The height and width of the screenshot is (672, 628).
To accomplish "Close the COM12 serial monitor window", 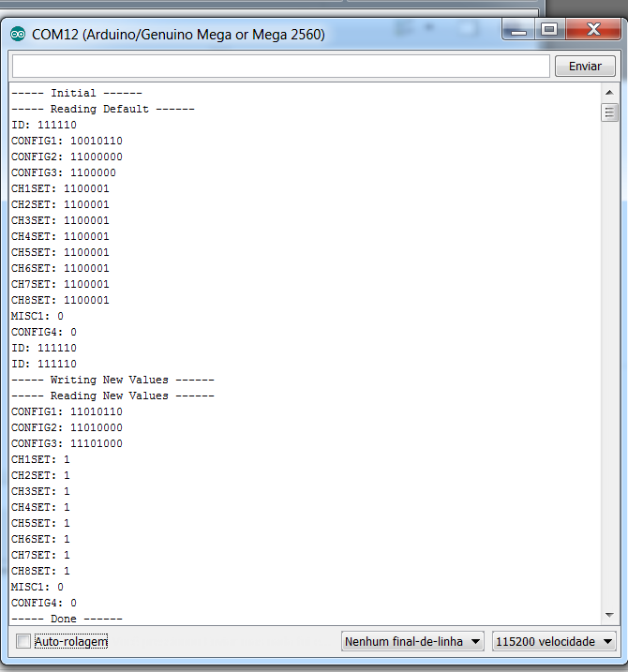I will tap(593, 30).
